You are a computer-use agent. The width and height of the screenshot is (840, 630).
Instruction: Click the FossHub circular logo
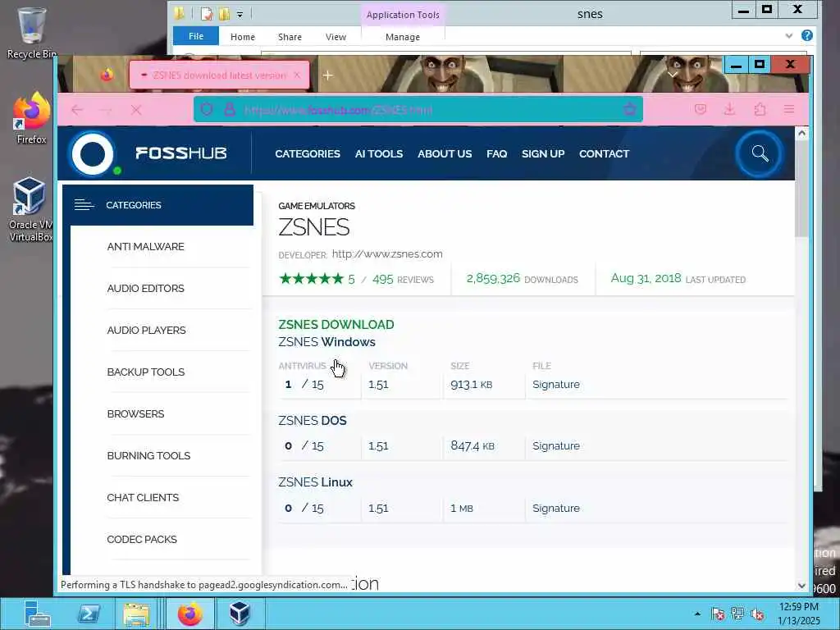pos(93,153)
